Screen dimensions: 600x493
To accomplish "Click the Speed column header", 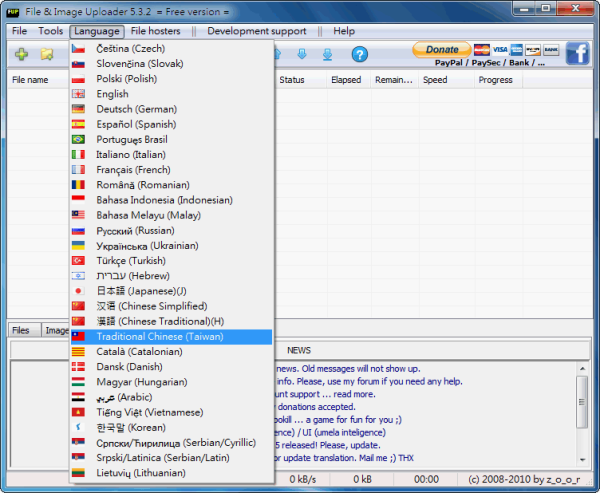I will tap(435, 80).
